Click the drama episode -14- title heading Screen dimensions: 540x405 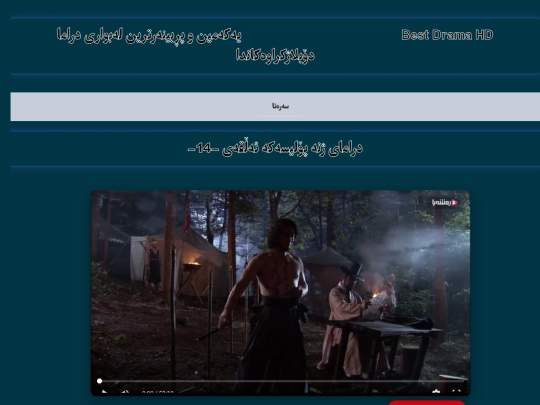[275, 148]
